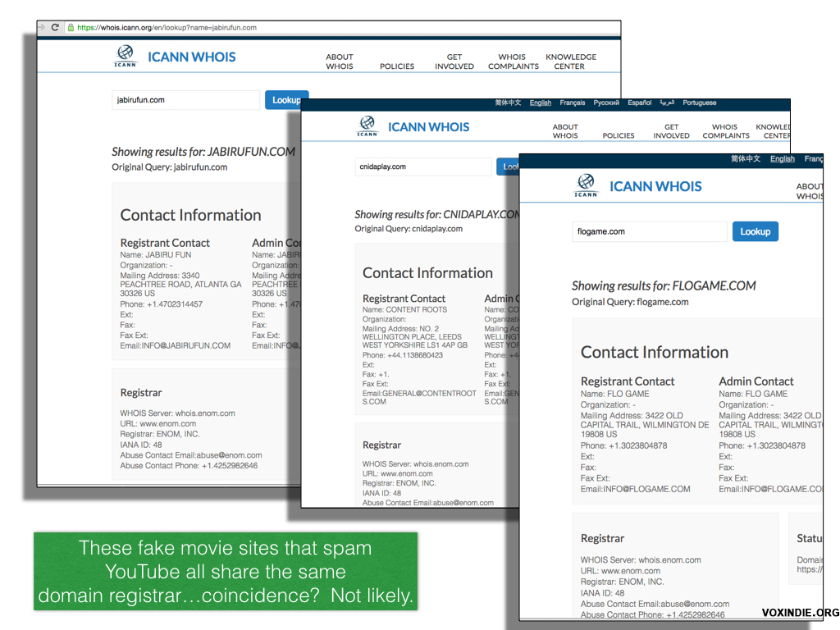This screenshot has width=840, height=630.
Task: Click 'Name: FLO GAME' under Admin Contact
Action: (753, 395)
